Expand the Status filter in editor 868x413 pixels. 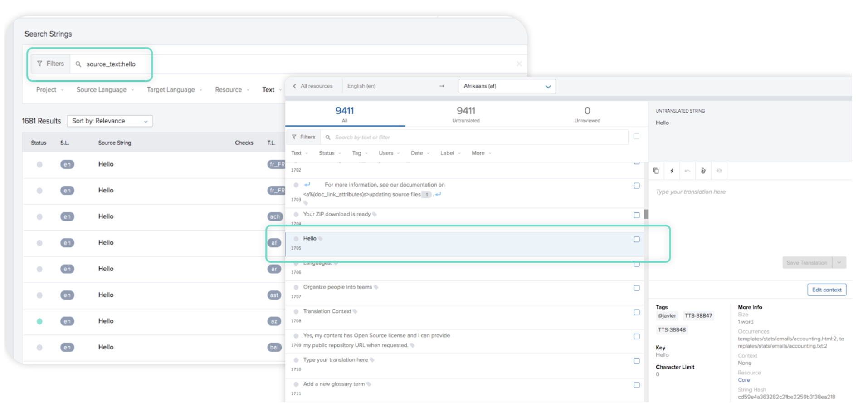click(330, 153)
